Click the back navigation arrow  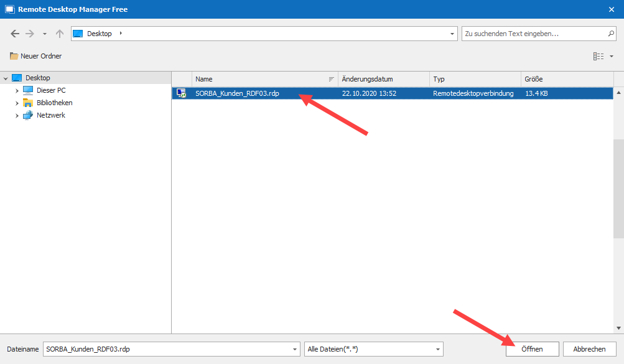click(x=15, y=34)
